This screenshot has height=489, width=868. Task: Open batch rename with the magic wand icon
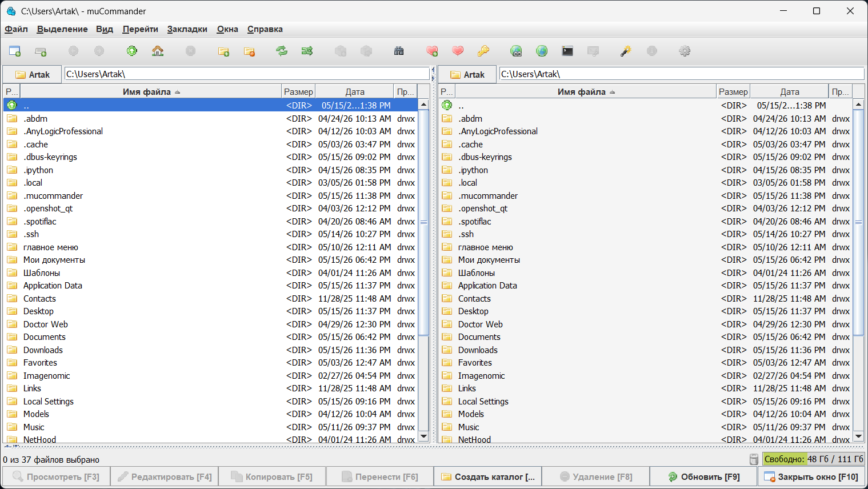626,51
